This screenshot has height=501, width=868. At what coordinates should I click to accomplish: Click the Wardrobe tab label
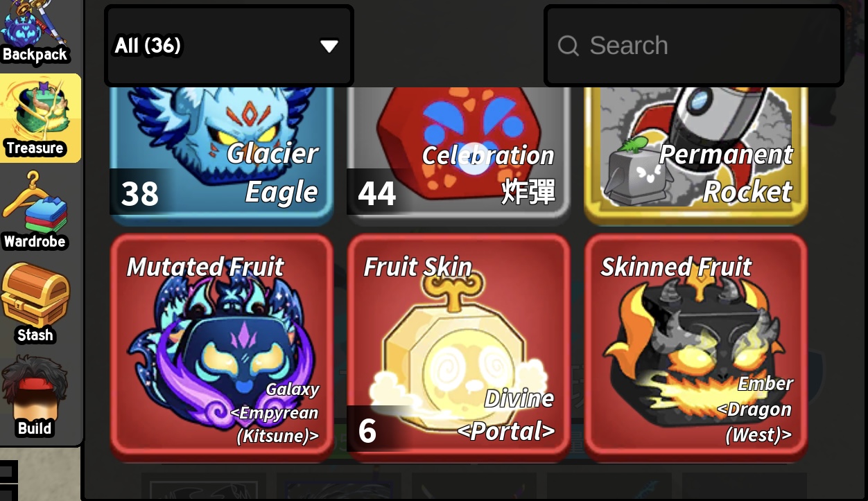[35, 242]
